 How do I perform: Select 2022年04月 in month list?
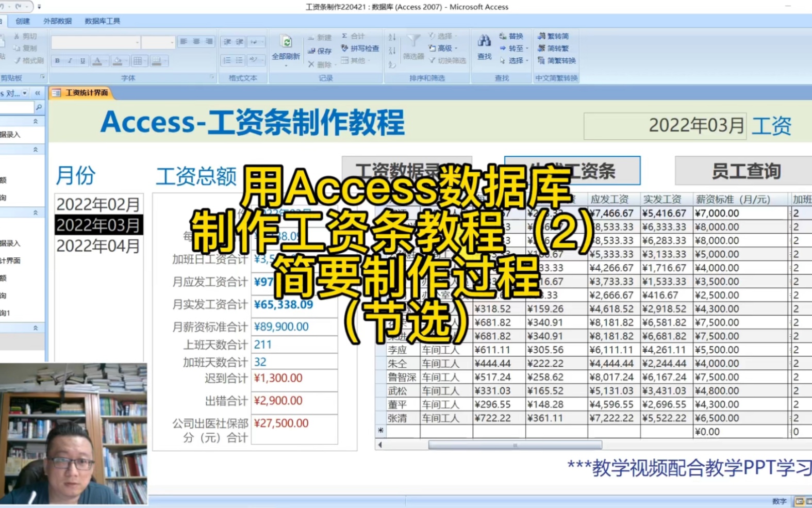point(98,246)
